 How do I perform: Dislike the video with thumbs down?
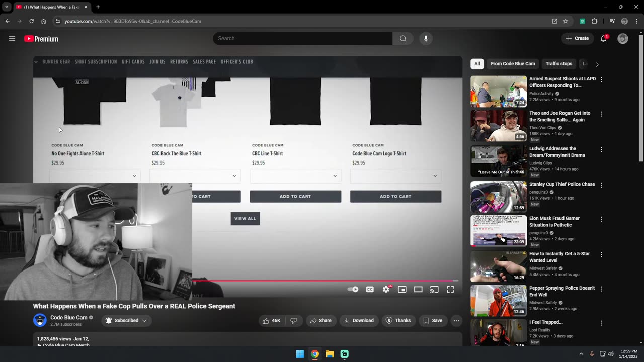click(294, 320)
